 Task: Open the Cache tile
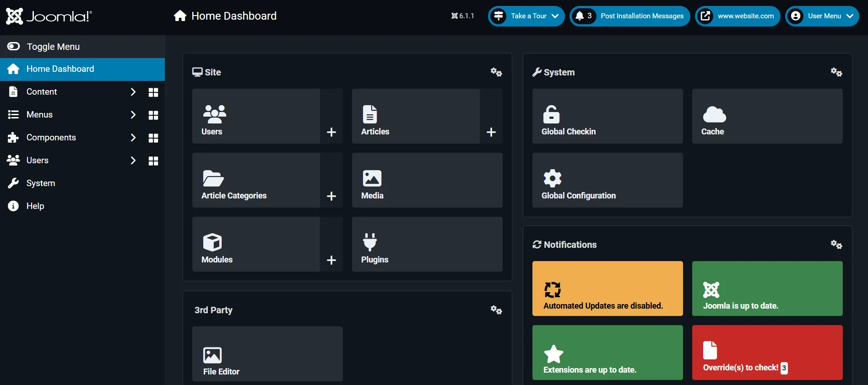tap(767, 116)
